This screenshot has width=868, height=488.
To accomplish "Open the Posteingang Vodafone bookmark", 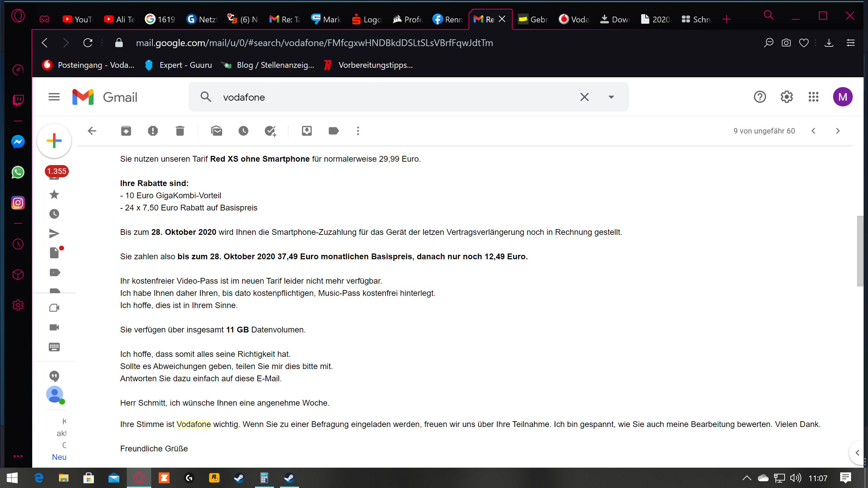I will [x=88, y=65].
